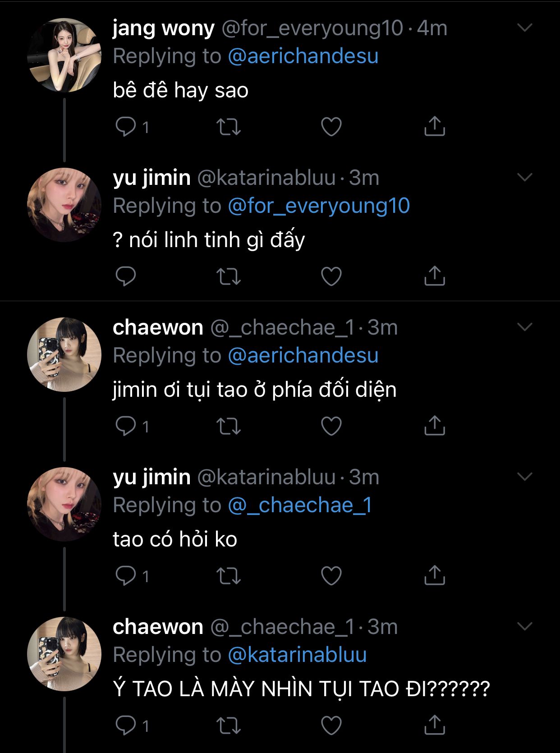Open the @aerichandesu mention in jang wony's reply
Viewport: 560px width, 753px height.
tap(303, 56)
